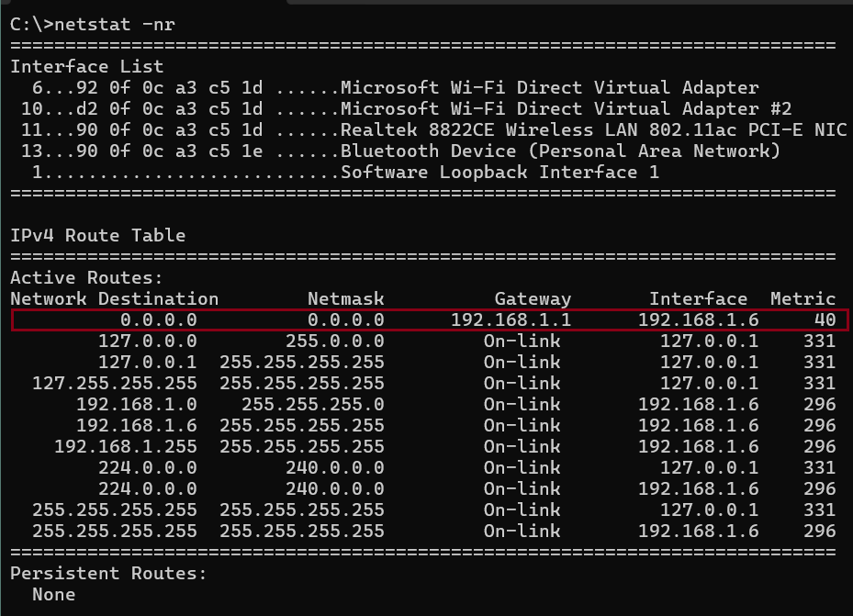
Task: Click the Gateway column header
Action: [533, 298]
